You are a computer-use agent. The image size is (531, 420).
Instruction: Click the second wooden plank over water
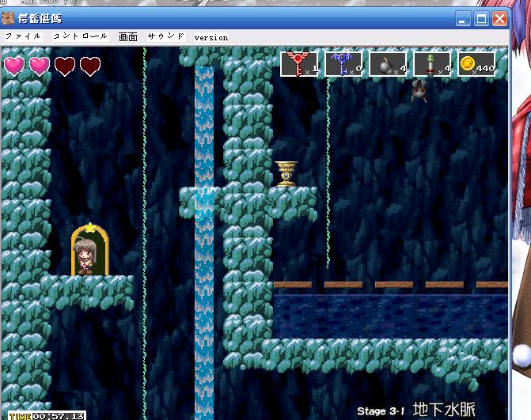[x=343, y=285]
